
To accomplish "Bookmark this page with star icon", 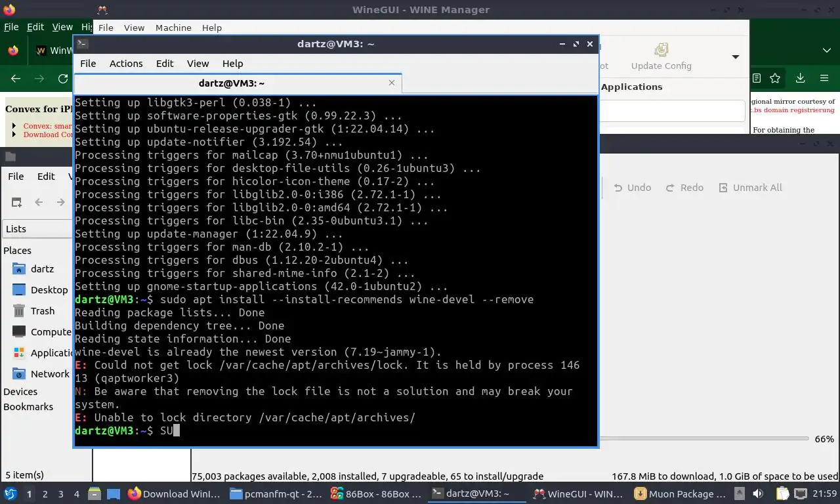I will [x=775, y=78].
